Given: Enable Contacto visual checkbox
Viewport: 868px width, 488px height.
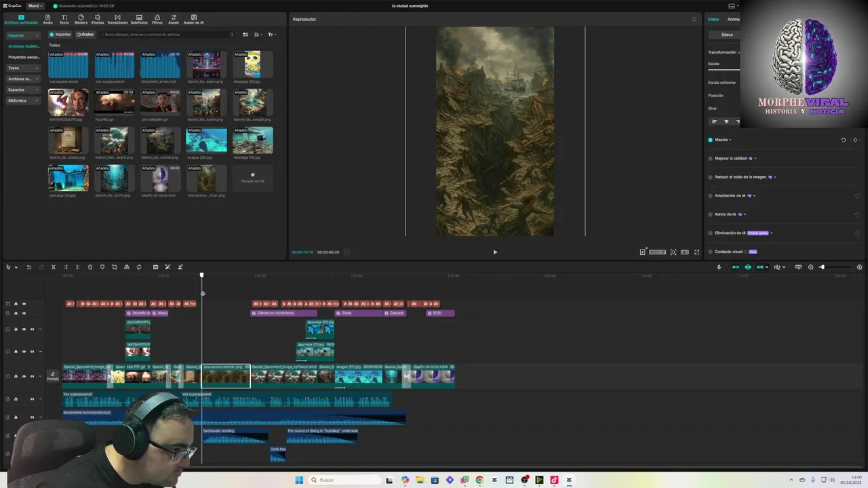Looking at the screenshot, I should tap(710, 251).
